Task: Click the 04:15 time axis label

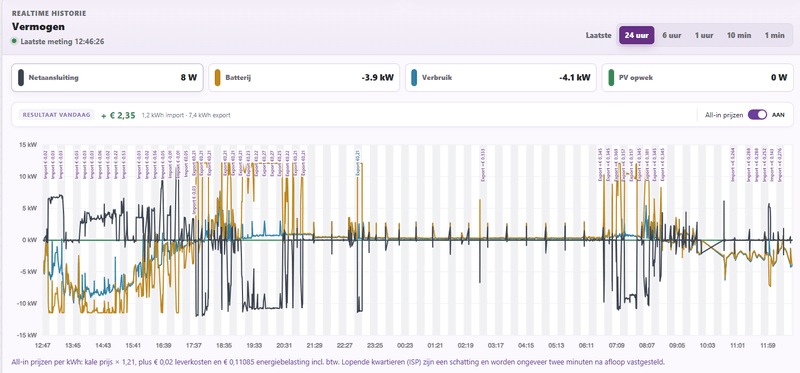Action: click(x=526, y=345)
